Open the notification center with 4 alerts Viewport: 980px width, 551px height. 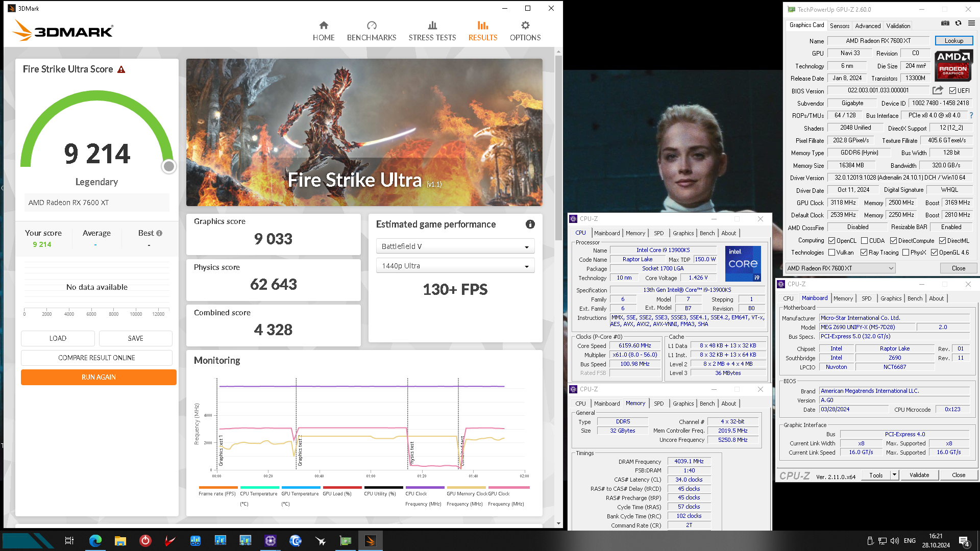[964, 541]
